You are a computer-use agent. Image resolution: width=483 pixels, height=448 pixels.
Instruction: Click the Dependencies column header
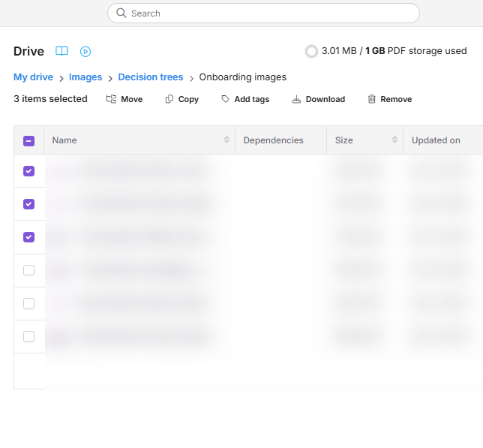pyautogui.click(x=281, y=140)
